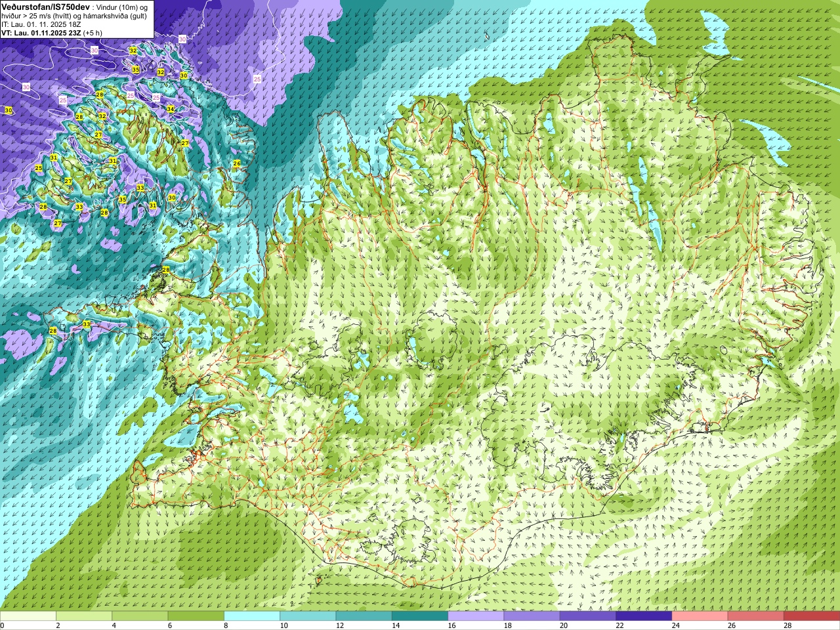Click the yellow 26 max gust label on the map

click(x=237, y=163)
